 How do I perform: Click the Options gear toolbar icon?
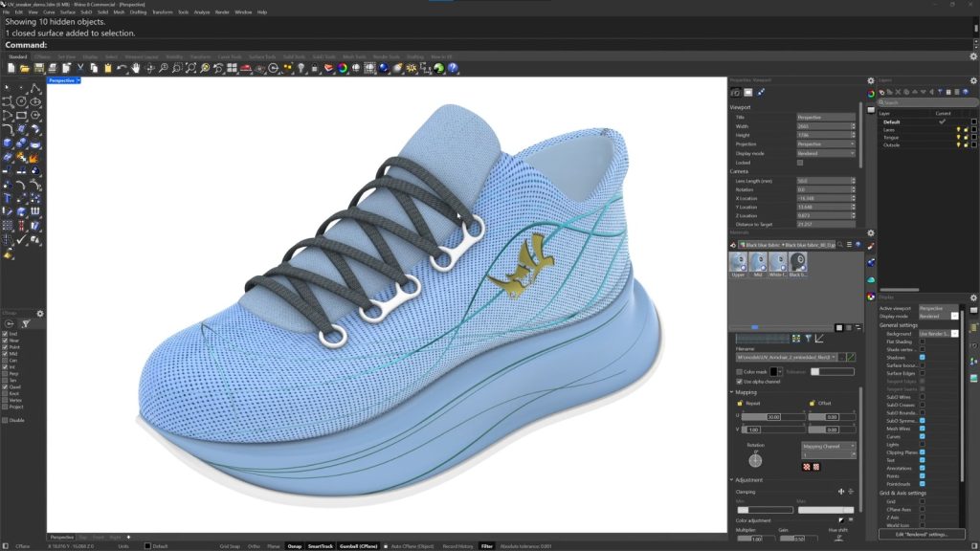(412, 68)
